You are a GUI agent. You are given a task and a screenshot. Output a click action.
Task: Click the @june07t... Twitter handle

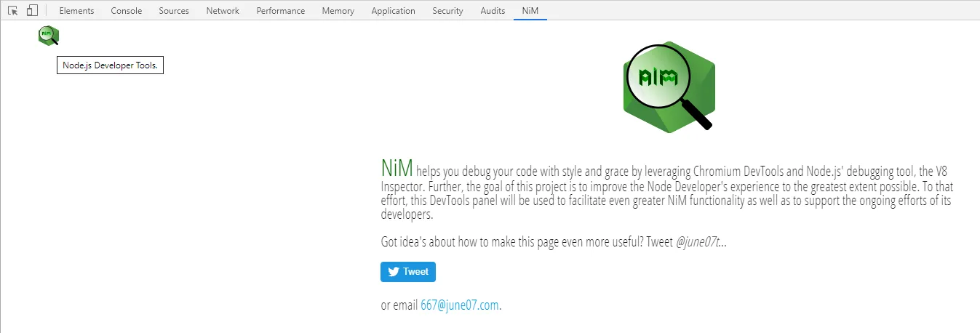(701, 242)
